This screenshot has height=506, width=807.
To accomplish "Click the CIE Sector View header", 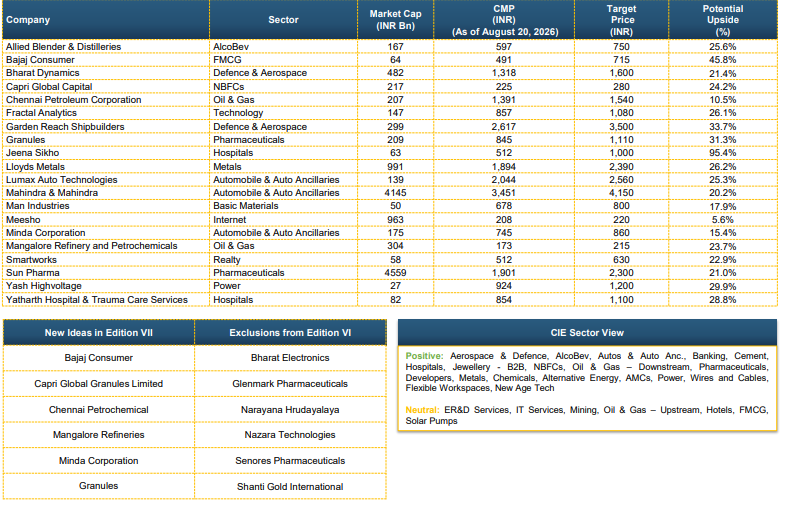I will click(587, 333).
